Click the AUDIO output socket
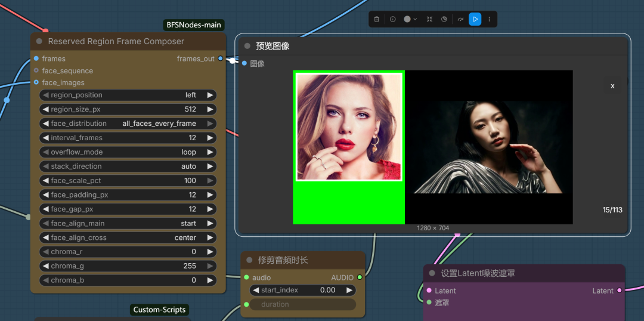This screenshot has width=644, height=321. 360,277
